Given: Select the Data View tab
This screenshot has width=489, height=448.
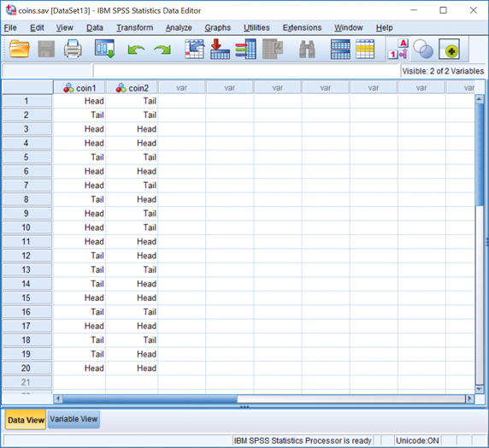Looking at the screenshot, I should pyautogui.click(x=26, y=420).
